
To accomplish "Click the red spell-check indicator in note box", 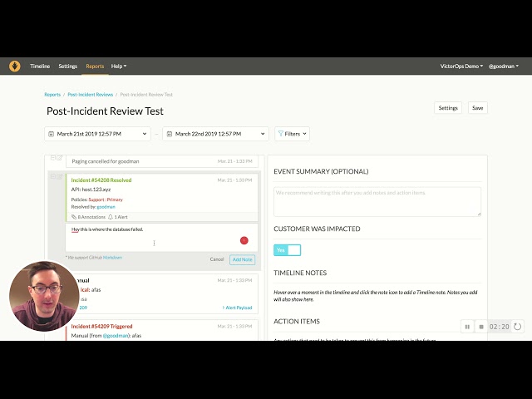I will [x=244, y=240].
